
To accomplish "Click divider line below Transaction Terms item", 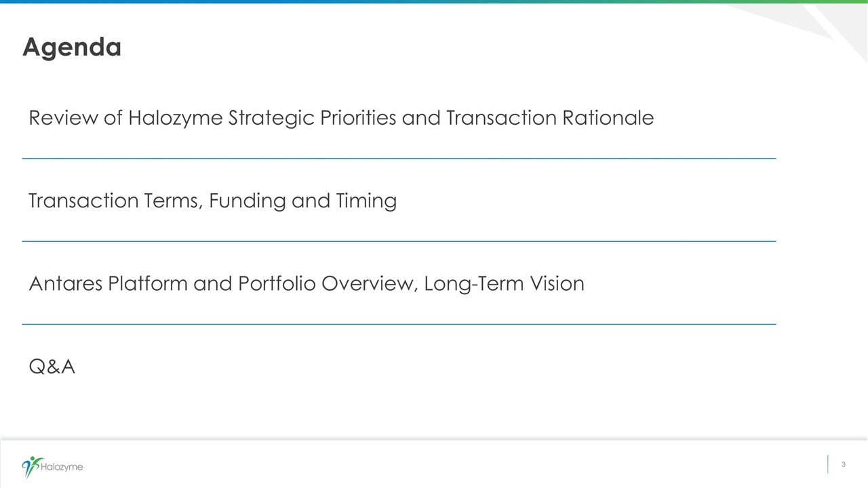I will pyautogui.click(x=399, y=241).
